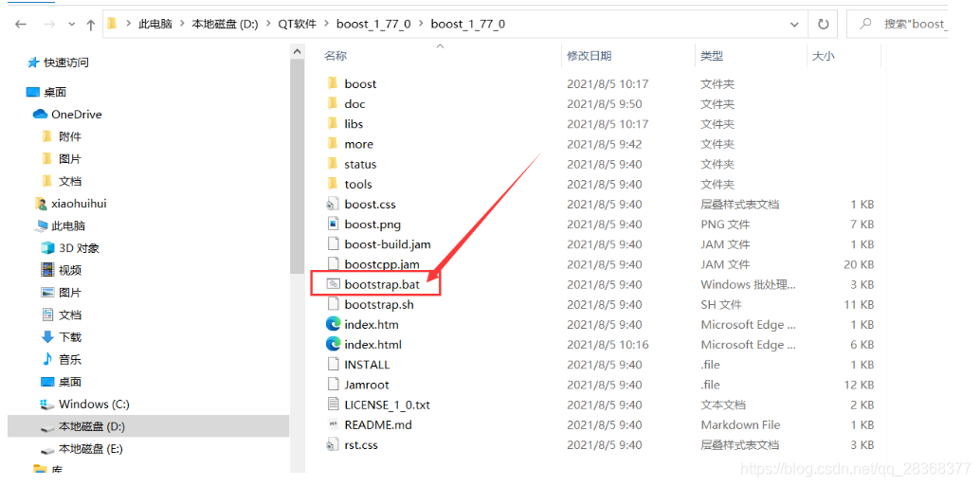The image size is (980, 486).
Task: Click Windows 批处理 type cell
Action: (x=749, y=284)
